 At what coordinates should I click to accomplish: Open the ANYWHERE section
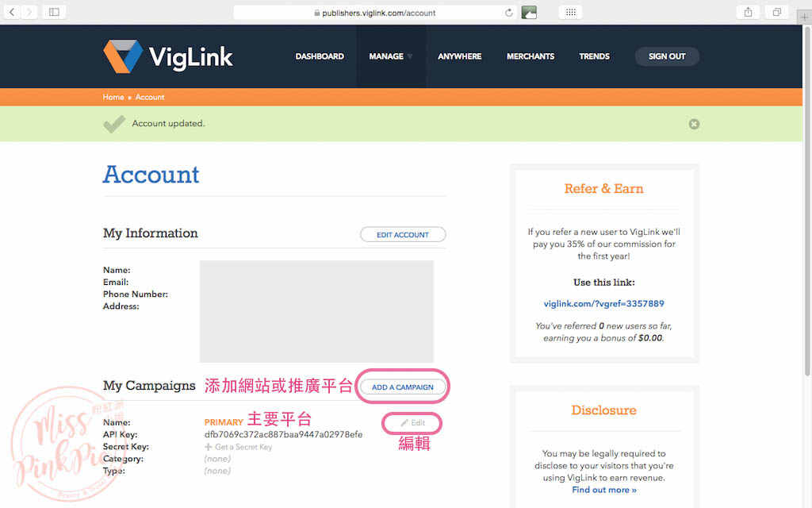tap(459, 56)
